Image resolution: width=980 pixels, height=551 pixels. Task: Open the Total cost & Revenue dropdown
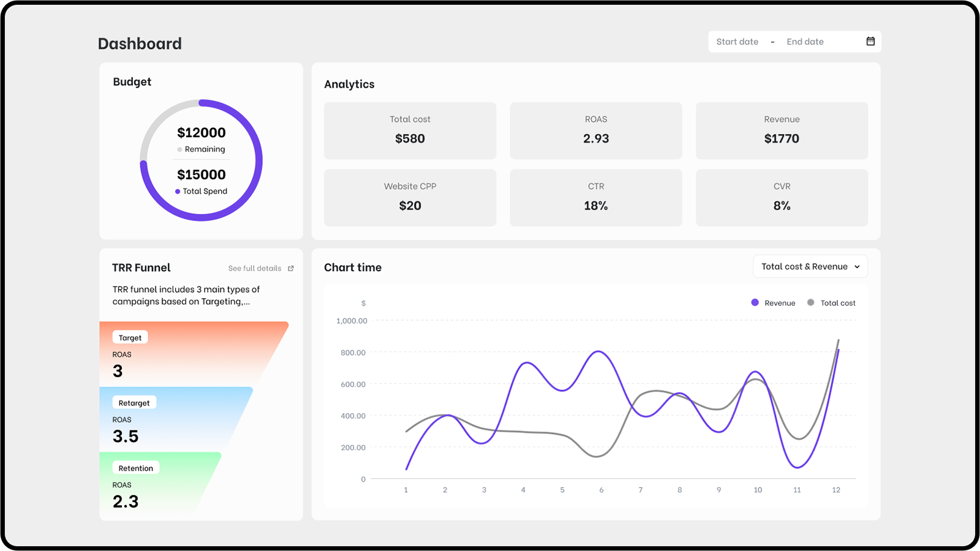tap(810, 266)
